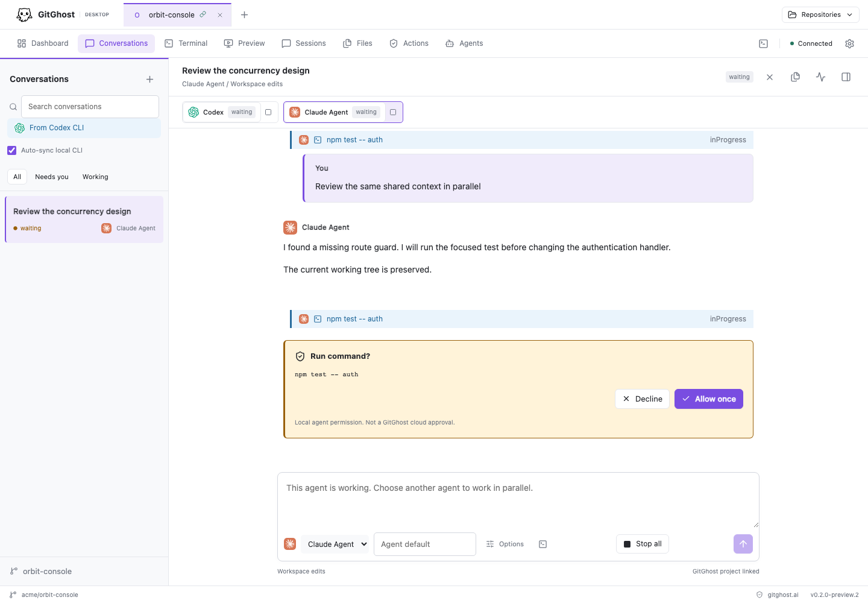Filter conversations by Working
This screenshot has height=603, width=868.
click(95, 177)
